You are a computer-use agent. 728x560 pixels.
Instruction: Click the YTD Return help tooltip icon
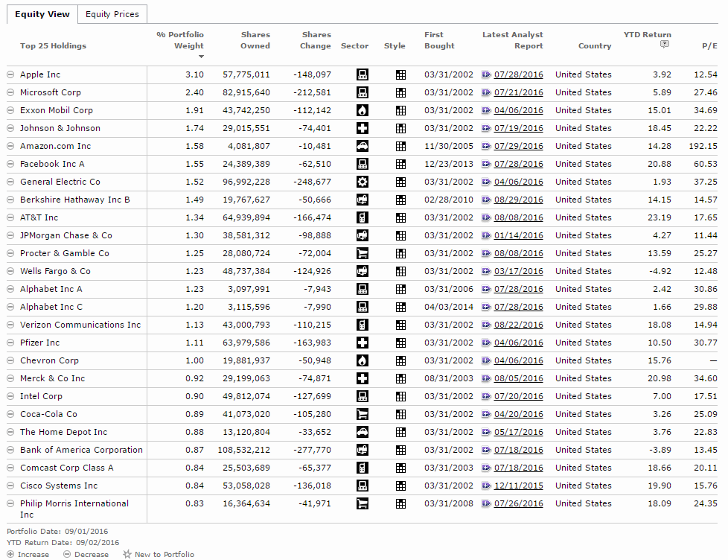[x=664, y=45]
